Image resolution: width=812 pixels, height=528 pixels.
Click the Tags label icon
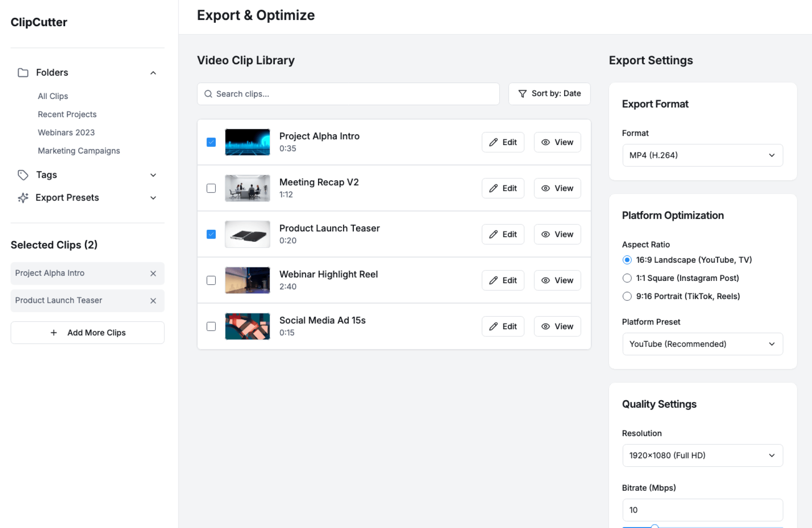coord(23,175)
